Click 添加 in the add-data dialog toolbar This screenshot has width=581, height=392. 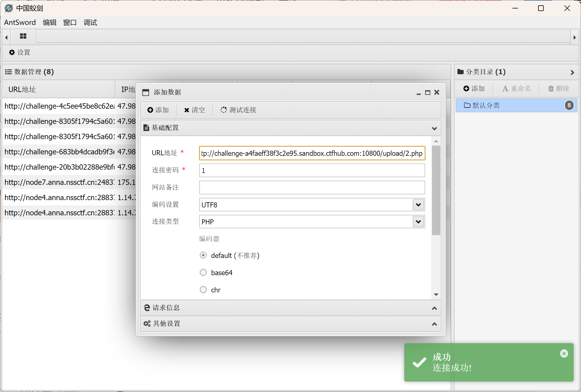coord(158,110)
